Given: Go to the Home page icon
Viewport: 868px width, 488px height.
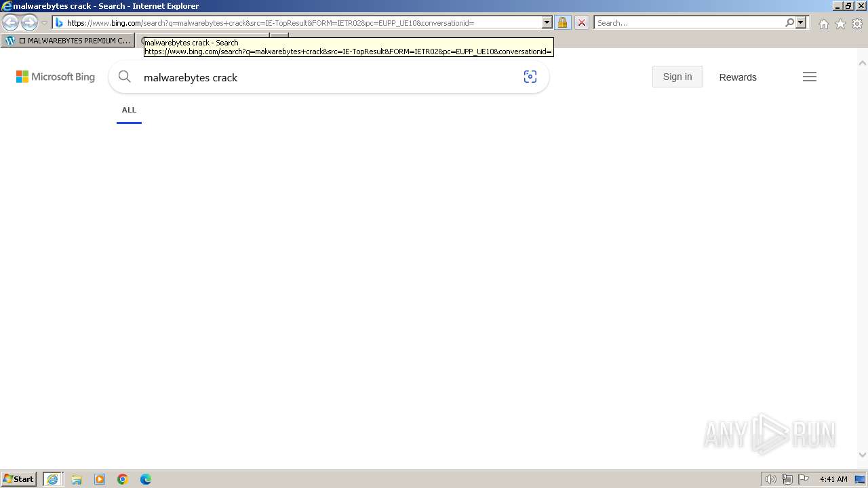Looking at the screenshot, I should 823,24.
